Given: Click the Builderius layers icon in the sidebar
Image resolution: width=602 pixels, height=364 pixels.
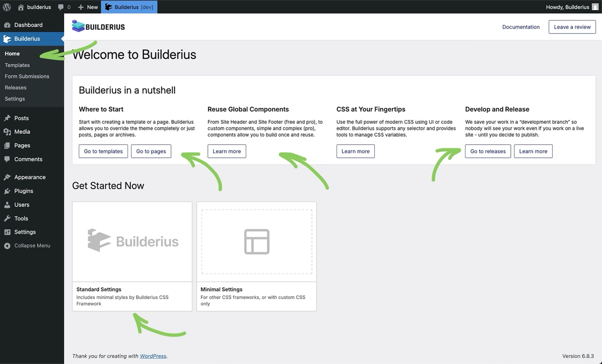Looking at the screenshot, I should coord(7,39).
